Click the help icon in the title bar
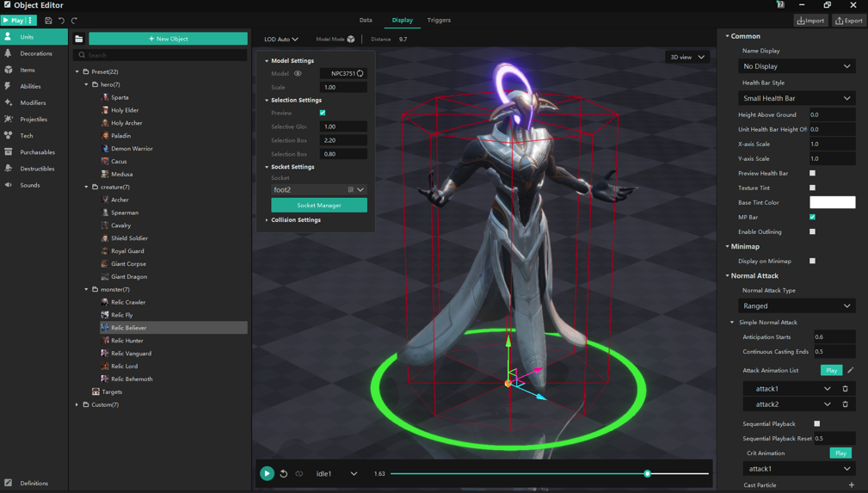The height and width of the screenshot is (493, 868). pyautogui.click(x=780, y=5)
